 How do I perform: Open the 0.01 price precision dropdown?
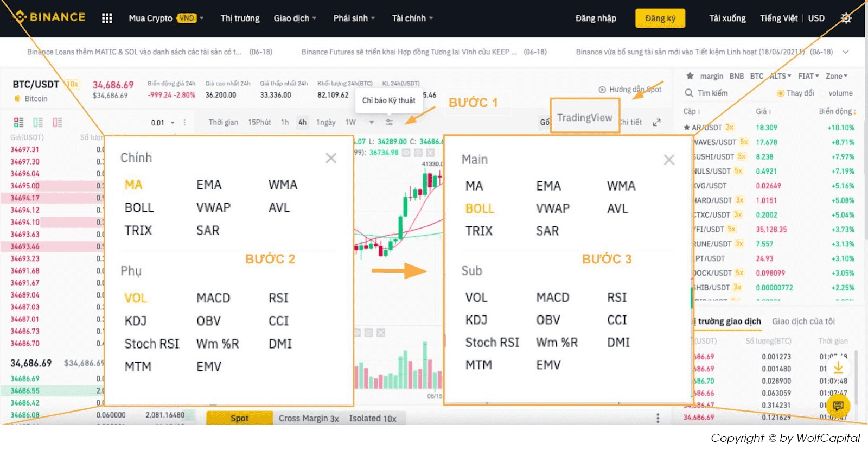(163, 123)
